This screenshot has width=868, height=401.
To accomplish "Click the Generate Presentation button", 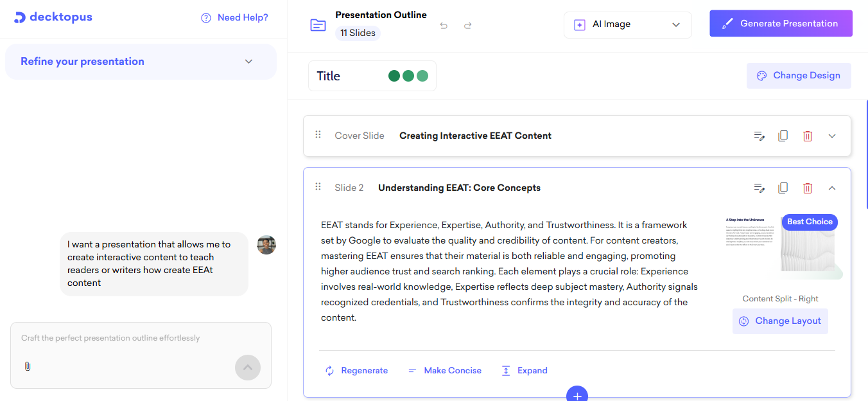I will coord(781,24).
